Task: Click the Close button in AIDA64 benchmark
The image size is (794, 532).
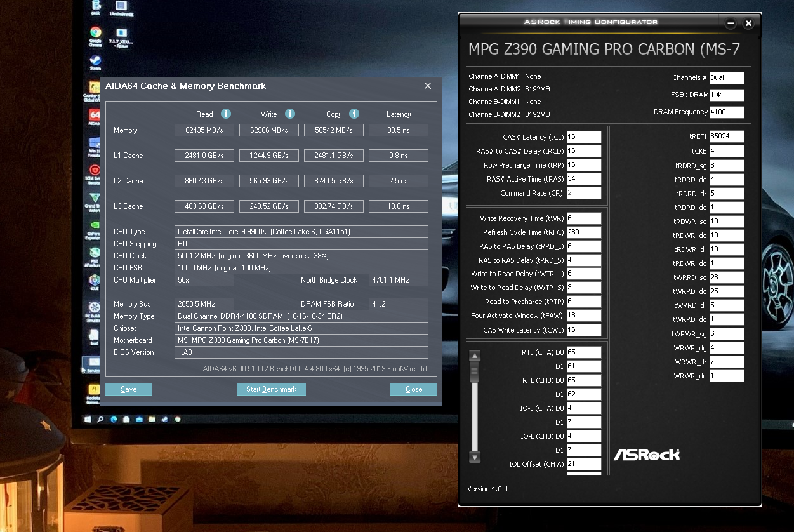Action: (414, 389)
